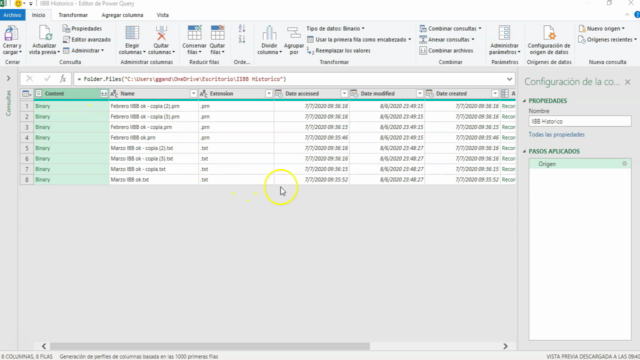
Task: Open Tipo de datos: Binario dropdown
Action: point(336,29)
